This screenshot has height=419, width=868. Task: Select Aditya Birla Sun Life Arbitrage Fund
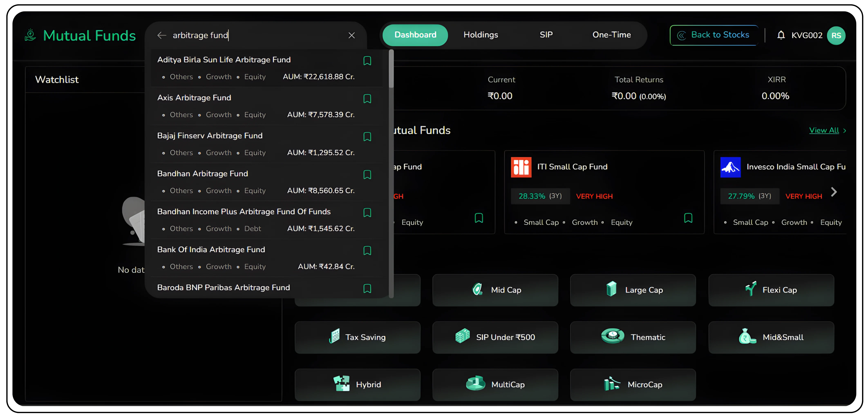pyautogui.click(x=267, y=68)
